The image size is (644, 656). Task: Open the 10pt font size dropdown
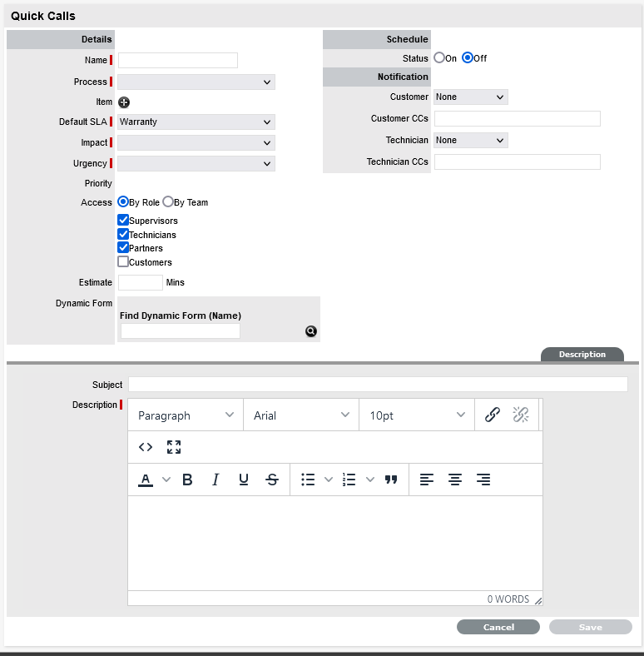coord(417,415)
